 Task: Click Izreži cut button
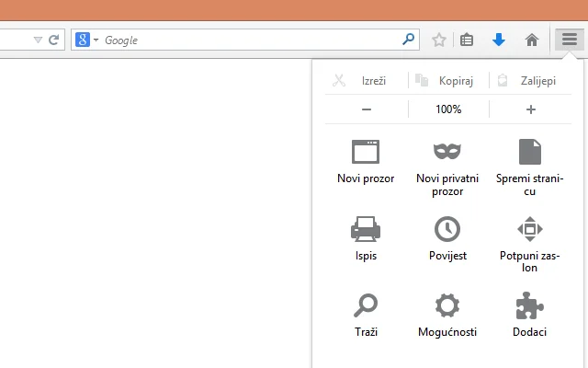pyautogui.click(x=366, y=81)
